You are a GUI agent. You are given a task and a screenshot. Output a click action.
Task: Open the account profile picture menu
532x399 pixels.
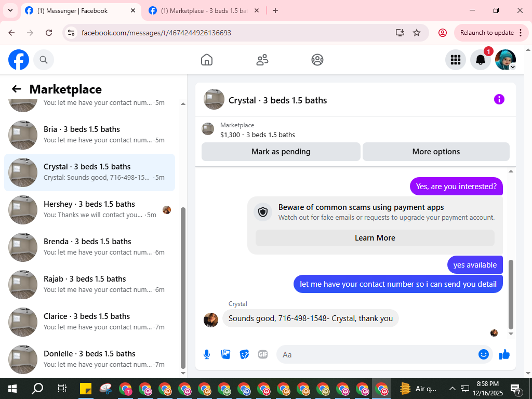tap(506, 60)
